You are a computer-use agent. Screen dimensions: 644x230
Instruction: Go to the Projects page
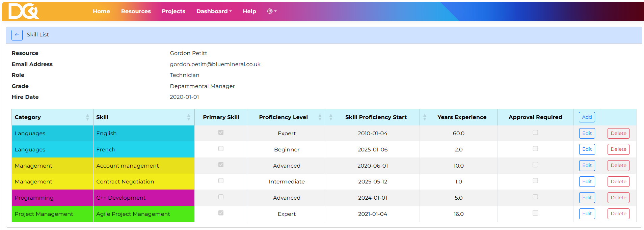[x=173, y=11]
